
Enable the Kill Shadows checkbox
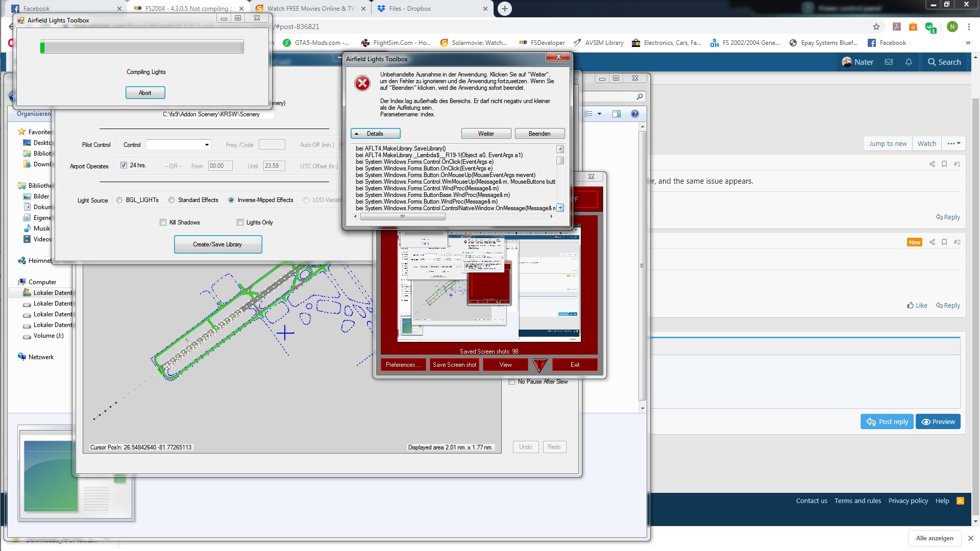(x=163, y=222)
